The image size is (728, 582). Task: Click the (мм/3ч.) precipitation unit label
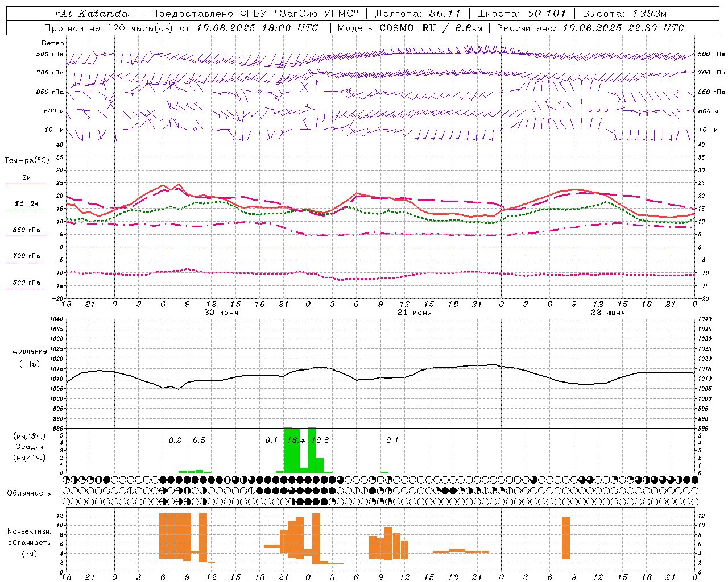tap(30, 436)
